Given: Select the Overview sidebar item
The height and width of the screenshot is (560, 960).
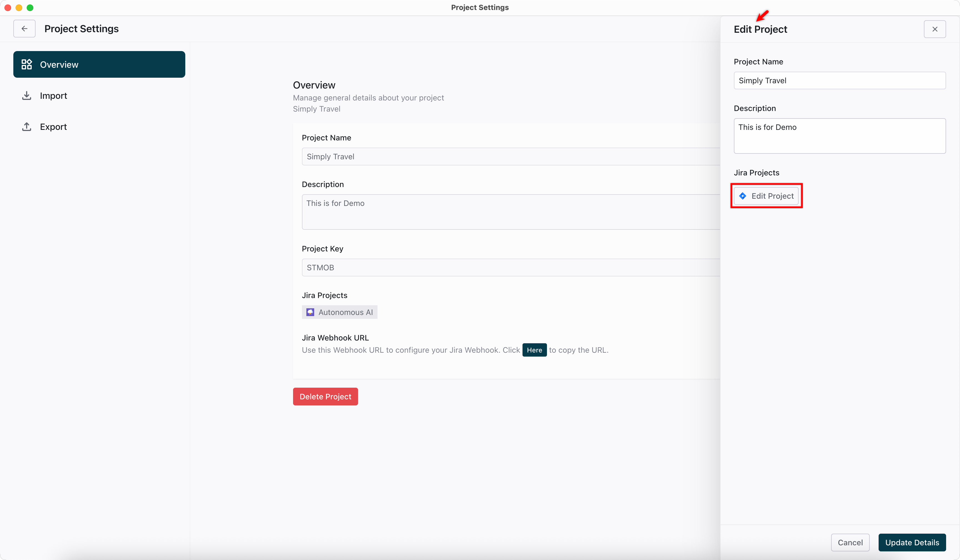Looking at the screenshot, I should pos(99,64).
